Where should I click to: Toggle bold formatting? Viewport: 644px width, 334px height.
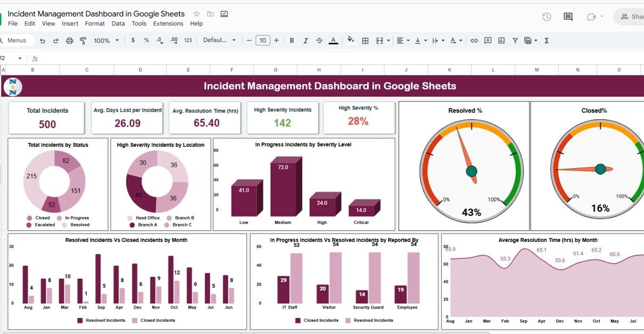point(292,40)
